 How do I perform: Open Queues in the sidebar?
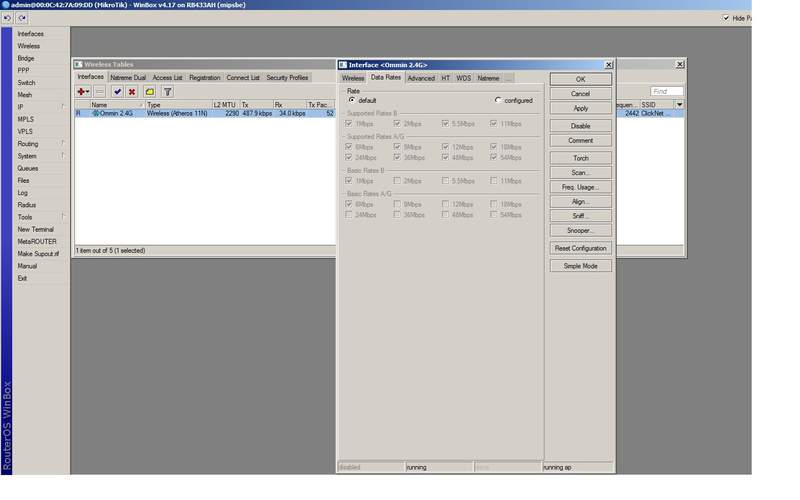click(28, 168)
